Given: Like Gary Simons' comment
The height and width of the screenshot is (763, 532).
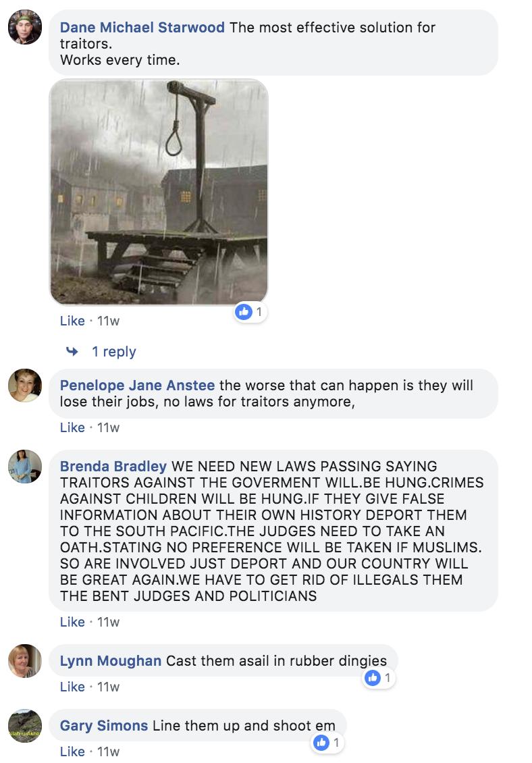Looking at the screenshot, I should pyautogui.click(x=72, y=752).
